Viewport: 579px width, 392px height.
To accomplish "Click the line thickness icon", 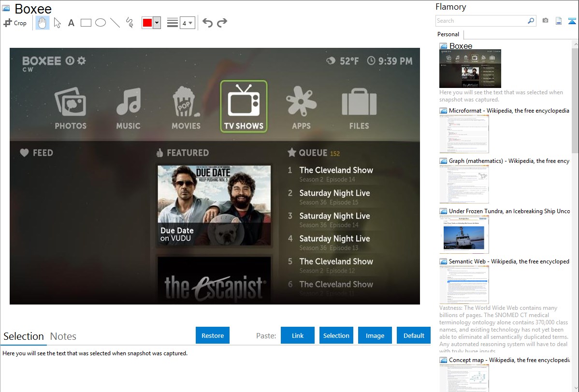I will [x=173, y=23].
